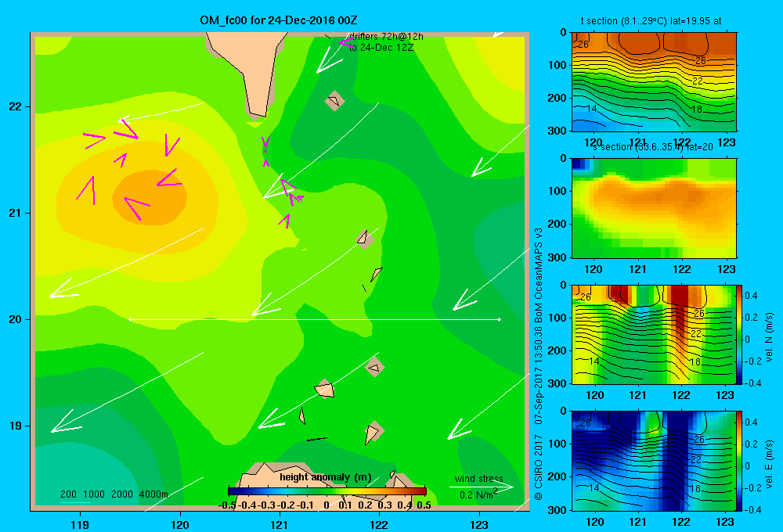The height and width of the screenshot is (532, 783).
Task: Click latitude label "22" on main map axis
Action: click(16, 107)
